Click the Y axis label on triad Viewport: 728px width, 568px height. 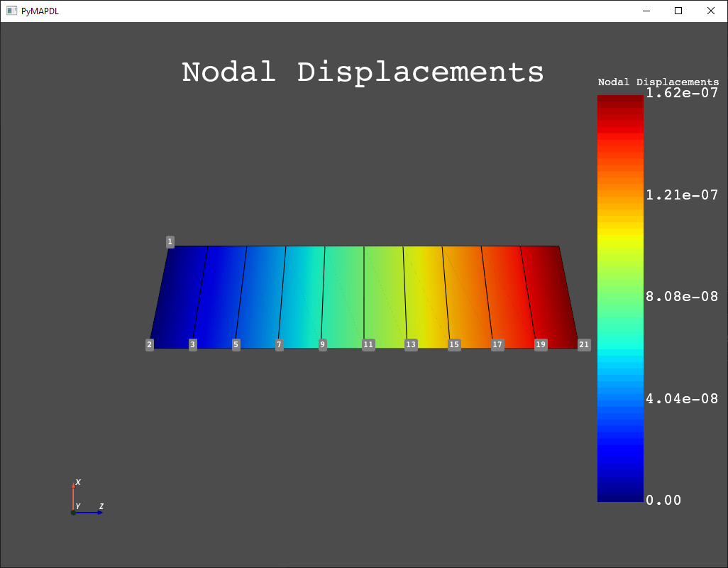77,504
